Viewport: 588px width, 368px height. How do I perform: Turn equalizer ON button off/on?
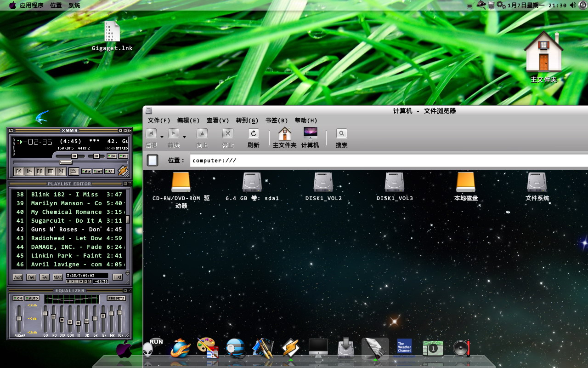[x=18, y=299]
